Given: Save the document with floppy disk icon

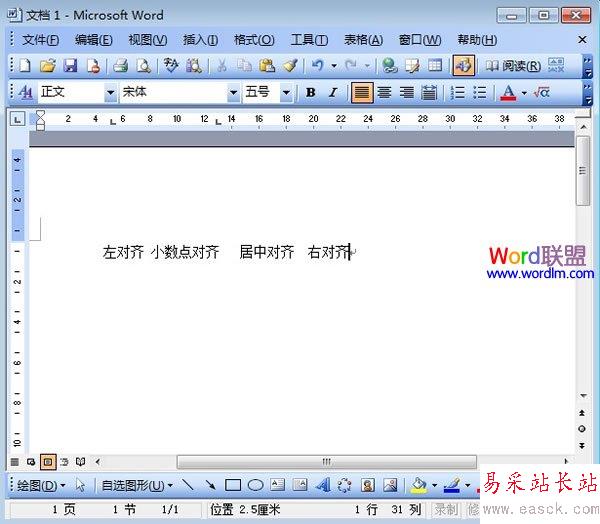Looking at the screenshot, I should click(x=70, y=66).
